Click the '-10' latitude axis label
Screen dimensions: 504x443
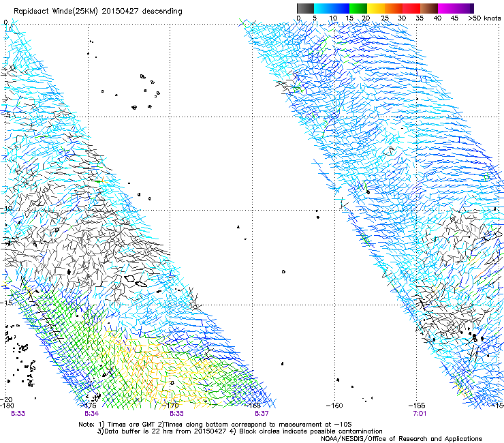pos(6,208)
